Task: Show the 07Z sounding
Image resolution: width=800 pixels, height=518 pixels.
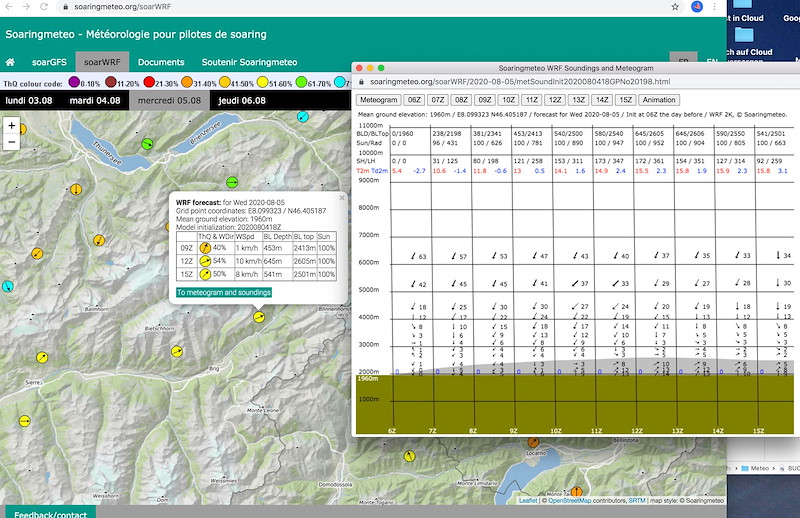Action: (438, 100)
